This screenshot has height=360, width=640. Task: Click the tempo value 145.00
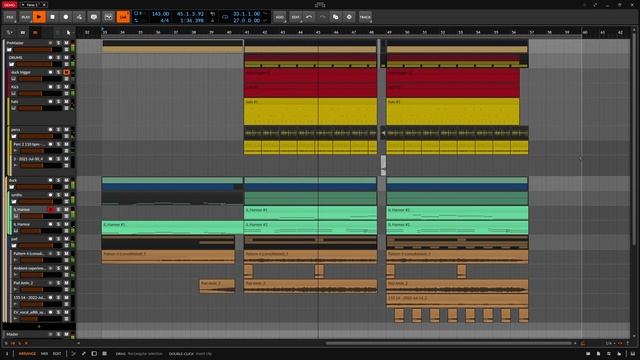coord(160,14)
